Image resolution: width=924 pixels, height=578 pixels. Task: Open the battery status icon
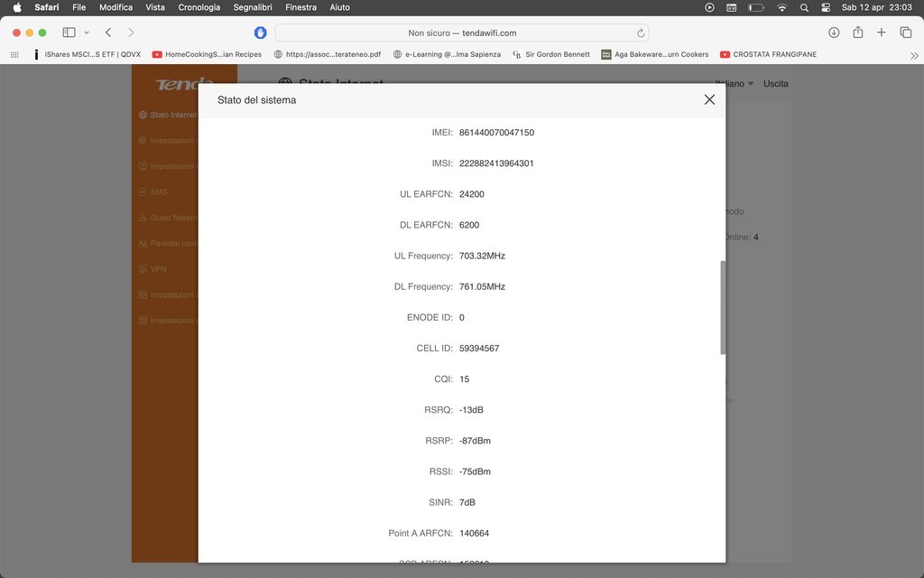click(756, 7)
